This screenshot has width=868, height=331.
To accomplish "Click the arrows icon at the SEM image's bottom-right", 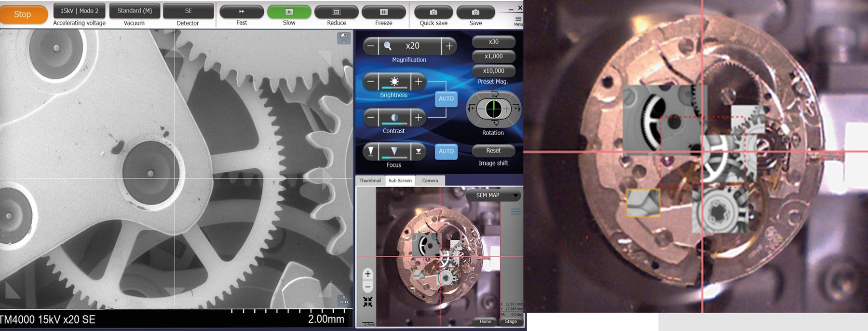I will pos(344,302).
